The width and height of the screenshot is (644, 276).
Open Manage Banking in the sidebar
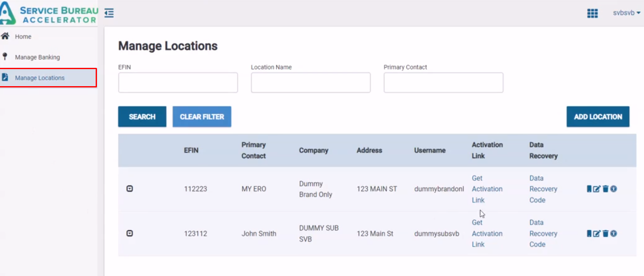pos(37,57)
